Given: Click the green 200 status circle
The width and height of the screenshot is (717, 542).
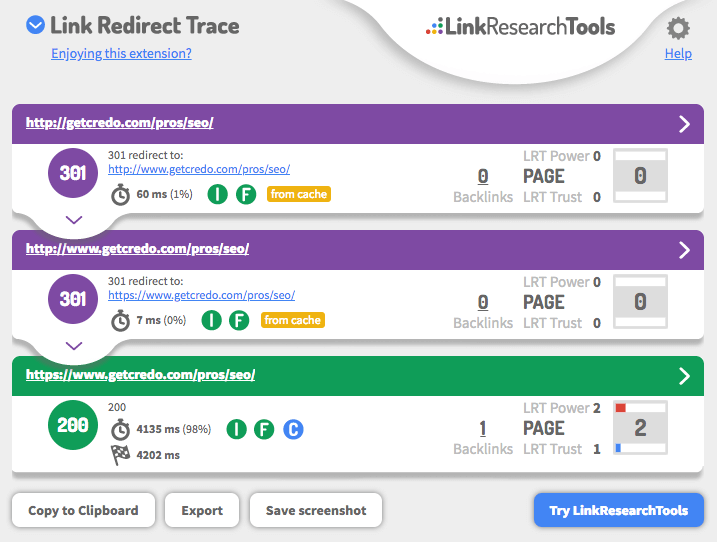Looking at the screenshot, I should 73,425.
